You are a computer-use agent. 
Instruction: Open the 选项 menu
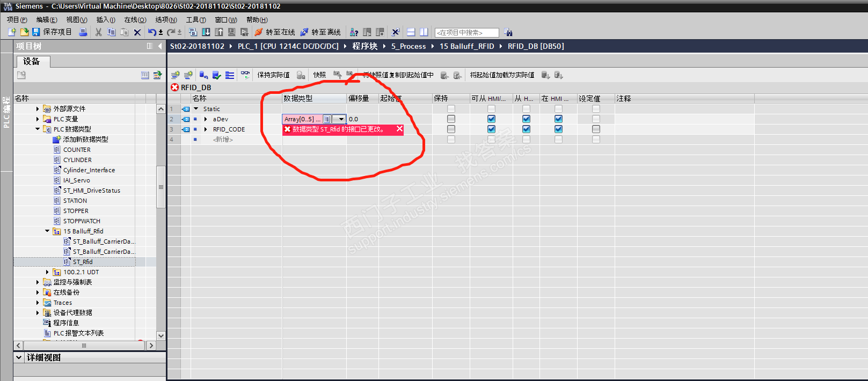tap(166, 20)
